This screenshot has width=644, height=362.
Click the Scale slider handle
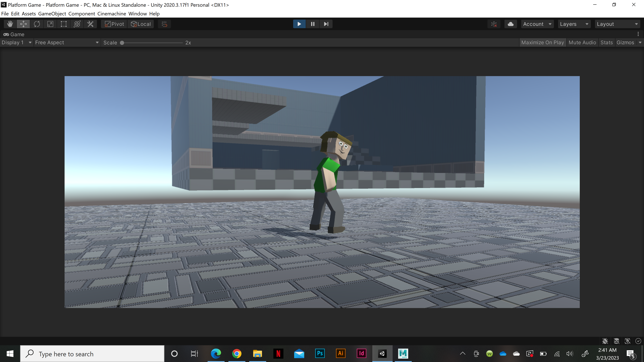click(x=122, y=43)
